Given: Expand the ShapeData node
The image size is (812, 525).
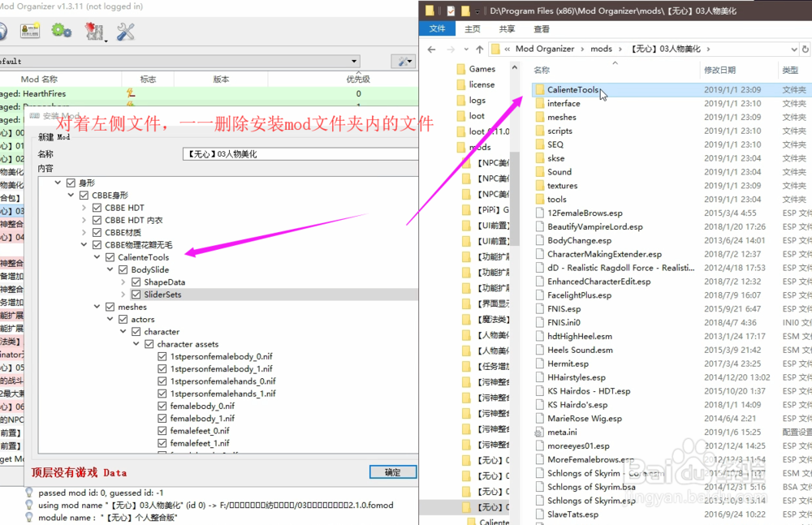Looking at the screenshot, I should (x=123, y=282).
